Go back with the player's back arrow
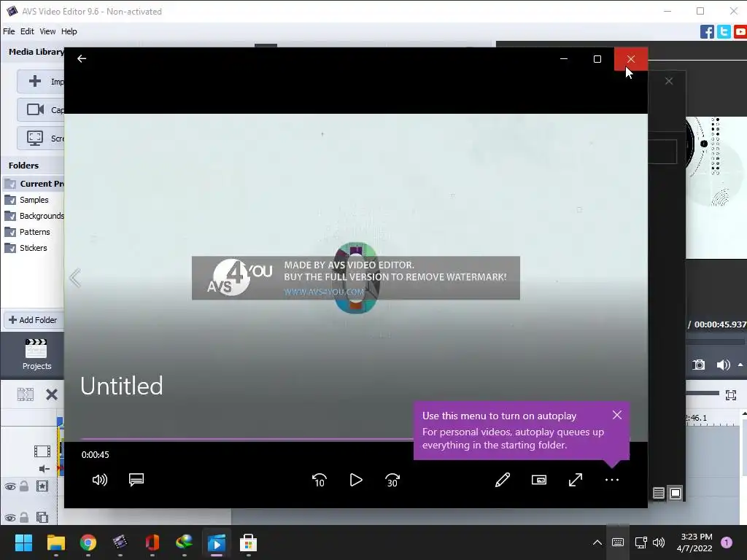 point(82,58)
